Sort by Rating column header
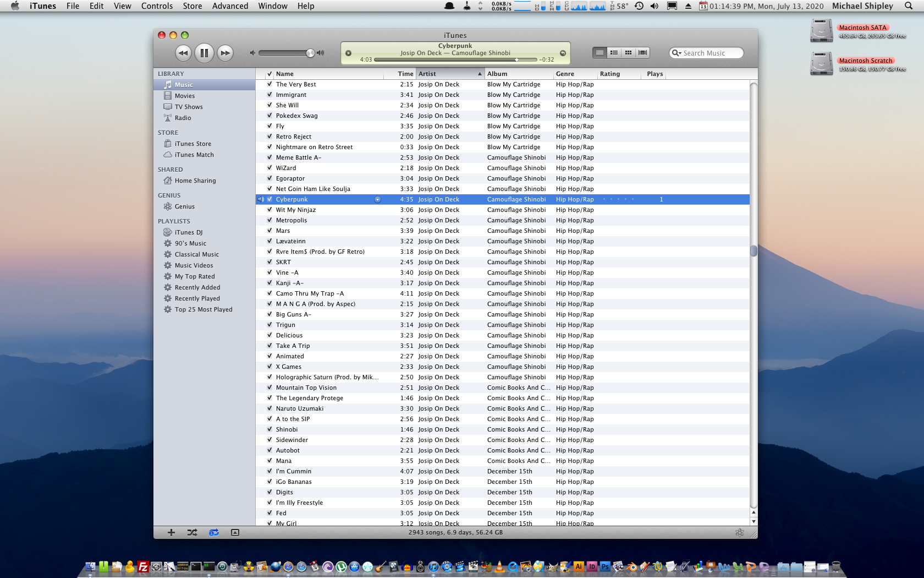Screen dimensions: 924x578 [x=619, y=74]
